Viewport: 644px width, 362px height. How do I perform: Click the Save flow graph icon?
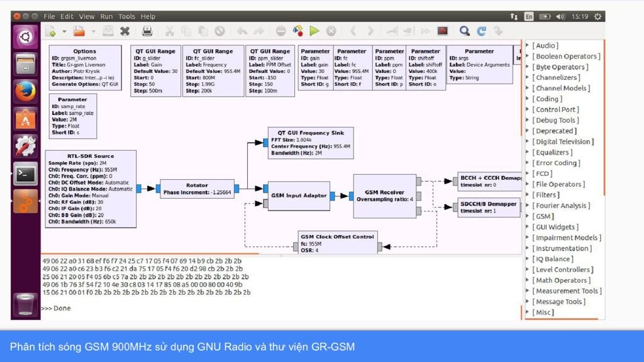(x=108, y=31)
